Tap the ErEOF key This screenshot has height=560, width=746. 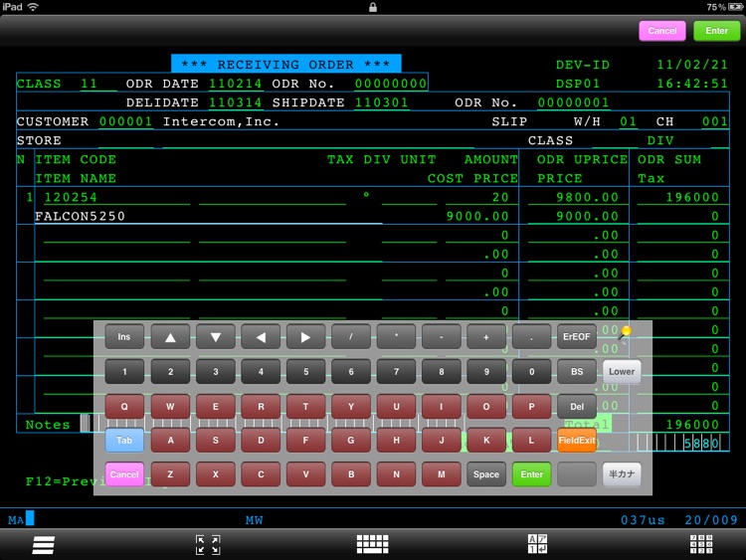coord(577,337)
